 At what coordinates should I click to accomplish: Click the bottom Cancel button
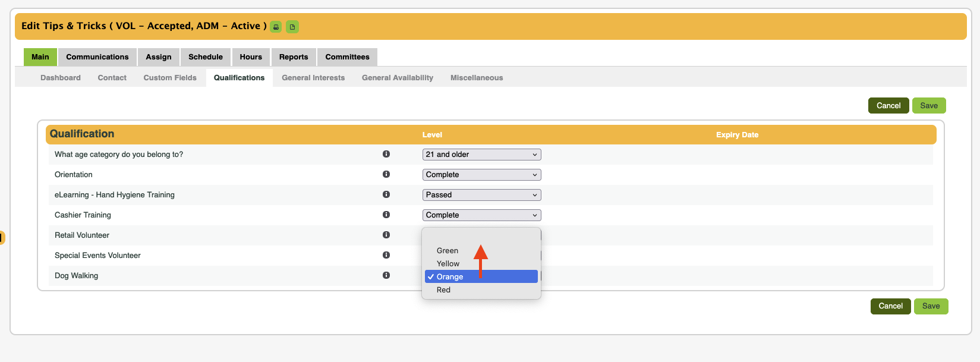click(x=890, y=306)
